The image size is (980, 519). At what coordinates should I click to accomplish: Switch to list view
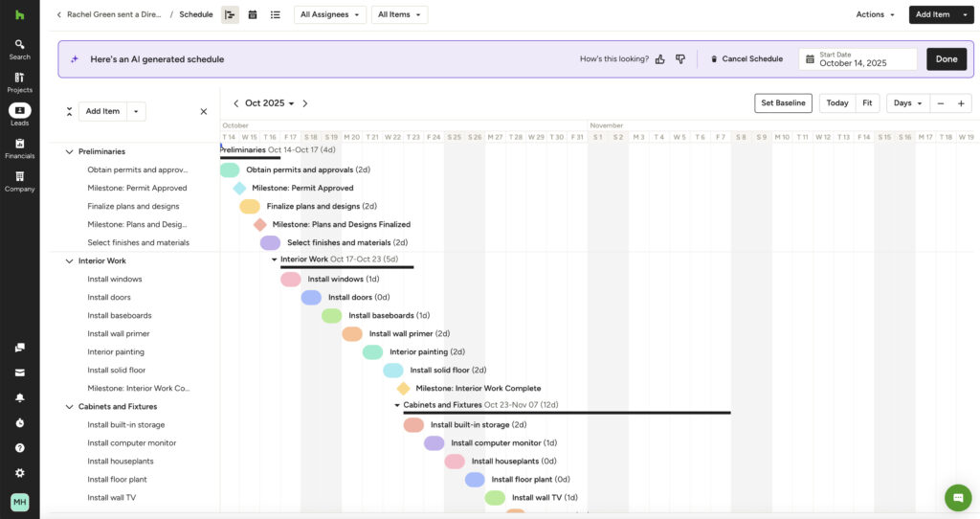pyautogui.click(x=275, y=14)
